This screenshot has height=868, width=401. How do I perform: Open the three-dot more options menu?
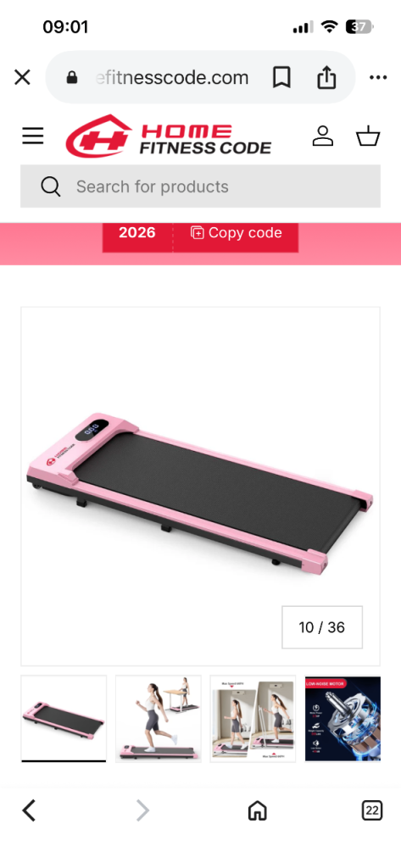378,77
